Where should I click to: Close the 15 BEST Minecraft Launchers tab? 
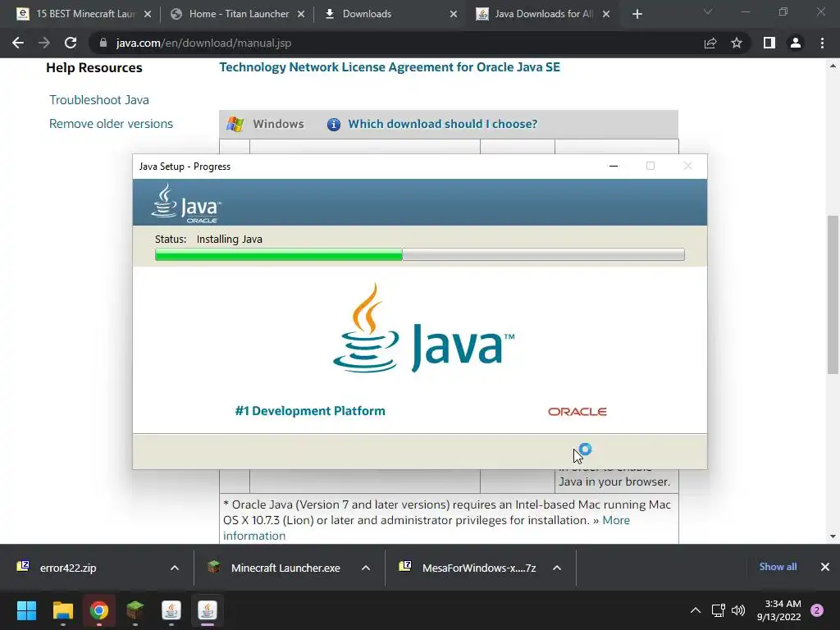click(148, 14)
